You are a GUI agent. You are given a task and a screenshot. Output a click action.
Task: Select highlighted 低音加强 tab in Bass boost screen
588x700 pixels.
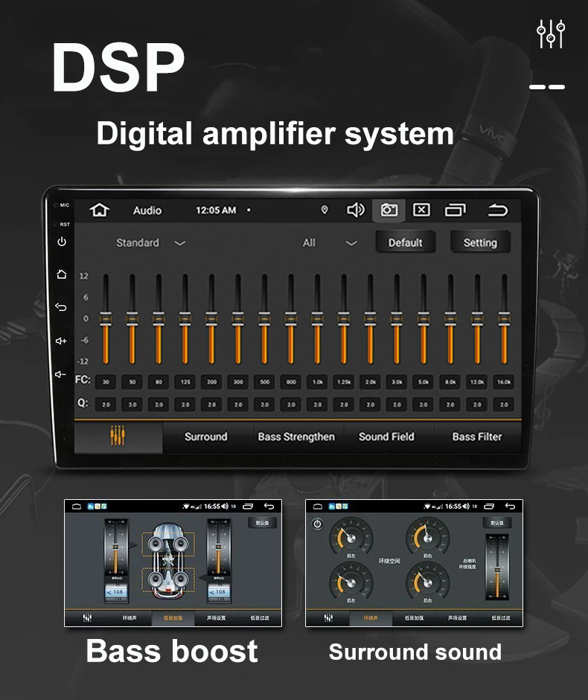pos(173,618)
